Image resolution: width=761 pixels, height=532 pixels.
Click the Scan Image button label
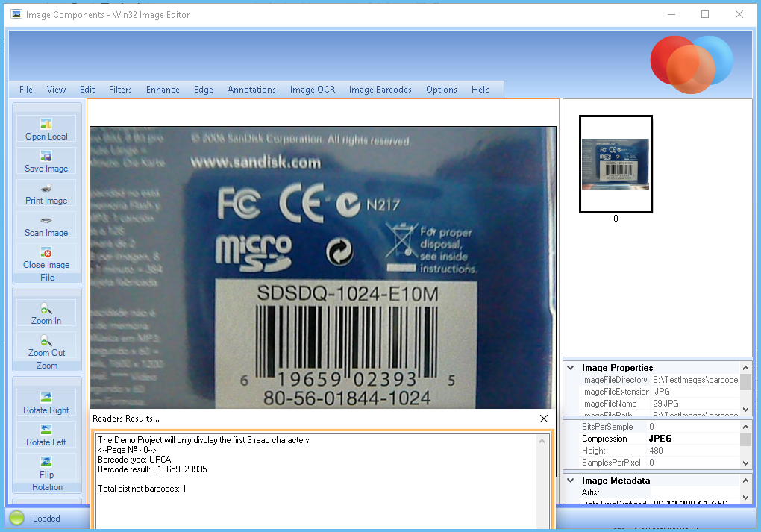coord(46,233)
